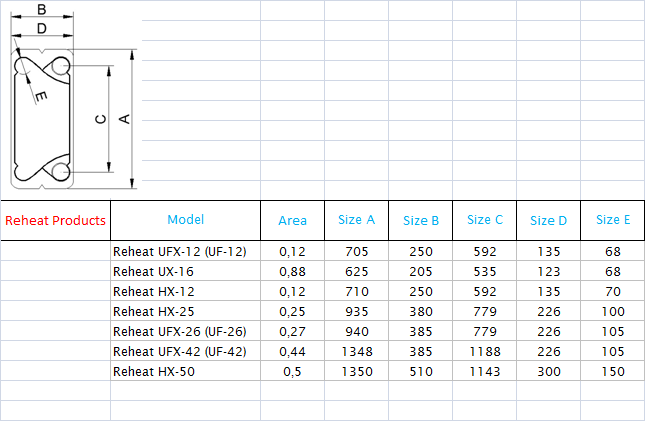Viewport: 645px width, 421px height.
Task: Select the 'Size A' column header
Action: tap(357, 220)
